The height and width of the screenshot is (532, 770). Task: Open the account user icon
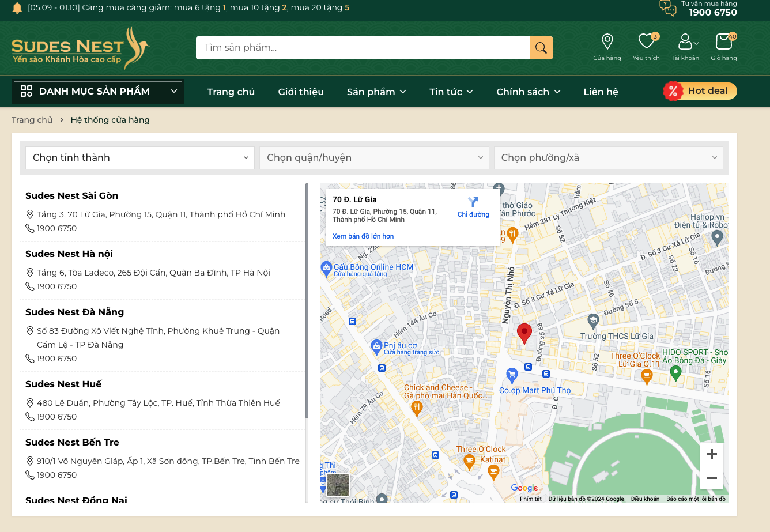tap(685, 41)
